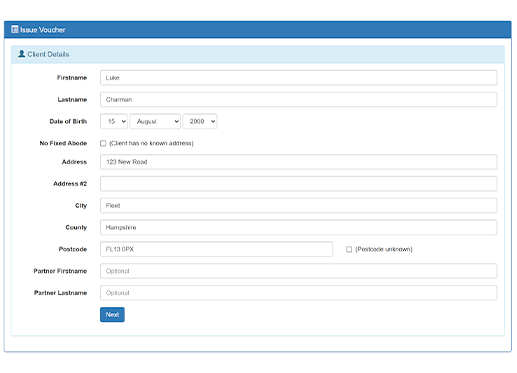Open the birth year dropdown showing 2000
The image size is (517, 373).
tap(200, 121)
